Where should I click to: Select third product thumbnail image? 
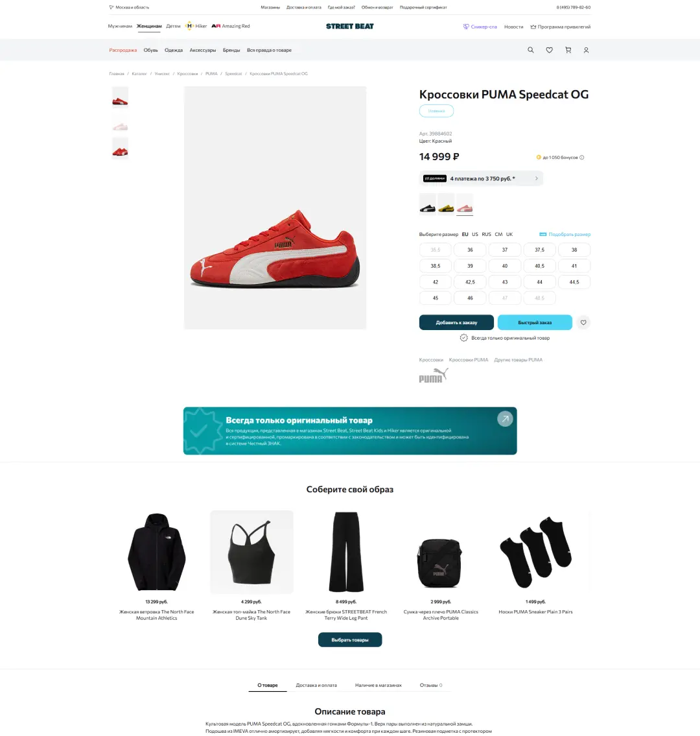pos(120,148)
